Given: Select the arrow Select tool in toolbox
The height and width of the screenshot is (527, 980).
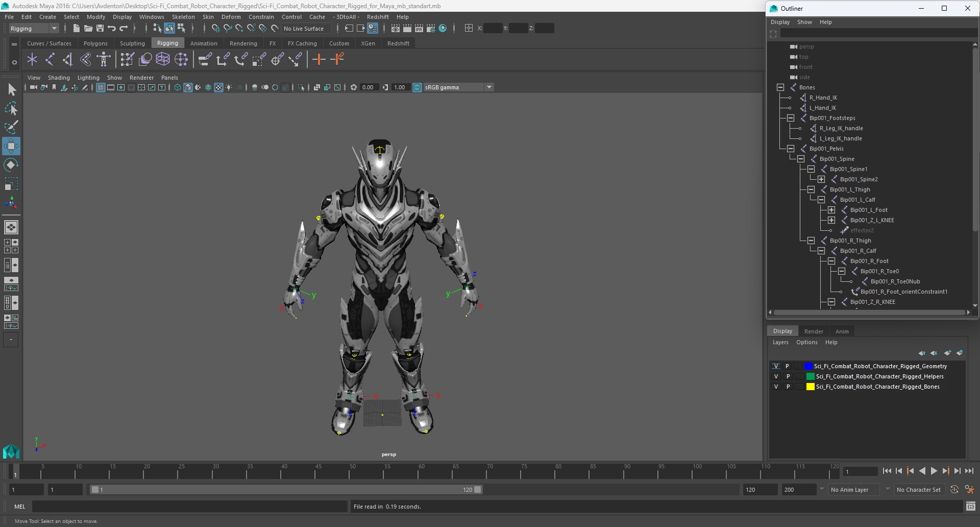Looking at the screenshot, I should (11, 90).
